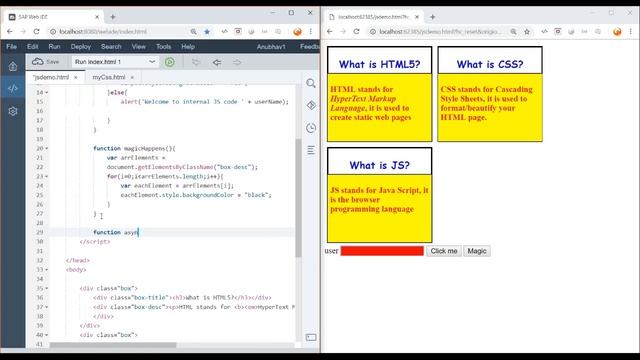Click the Magic button
Viewport: 640px width, 360px height.
[477, 251]
